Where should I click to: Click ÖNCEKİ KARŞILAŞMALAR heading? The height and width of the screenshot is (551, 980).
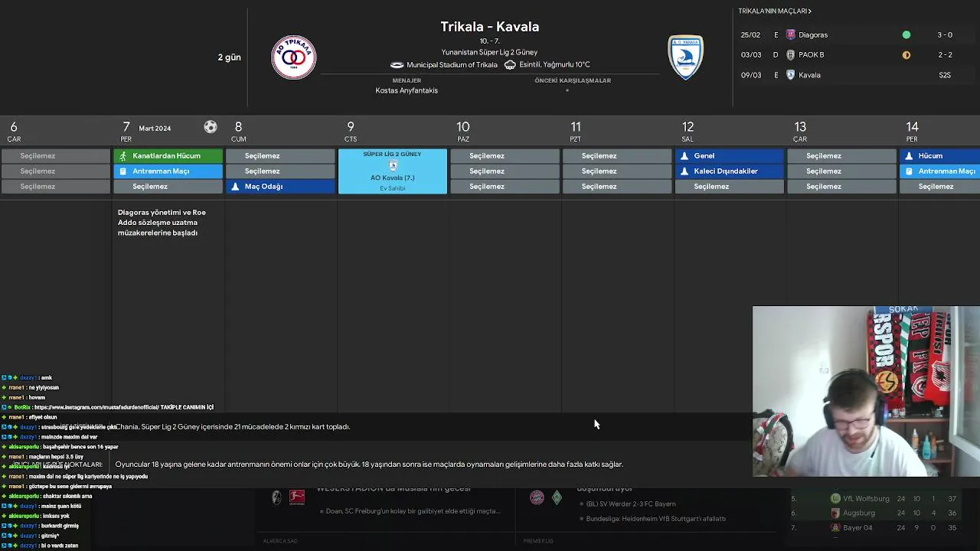click(x=573, y=80)
